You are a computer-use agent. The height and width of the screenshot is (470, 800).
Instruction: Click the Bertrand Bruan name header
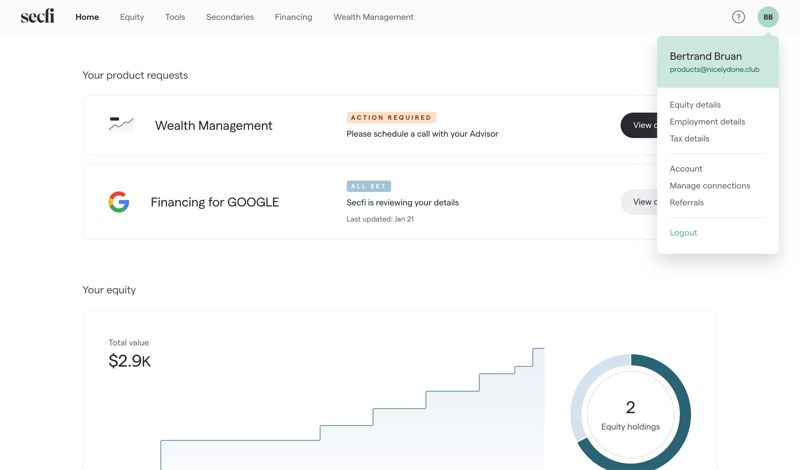[x=706, y=56]
